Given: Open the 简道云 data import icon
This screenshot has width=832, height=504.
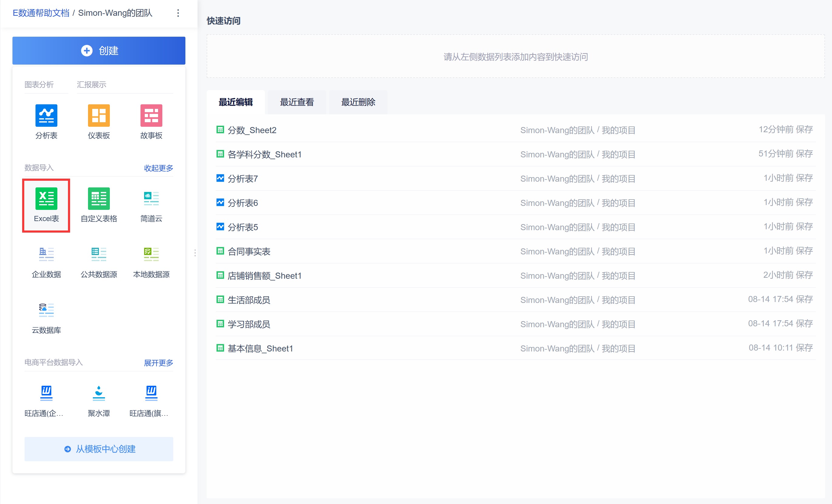Looking at the screenshot, I should pyautogui.click(x=151, y=199).
